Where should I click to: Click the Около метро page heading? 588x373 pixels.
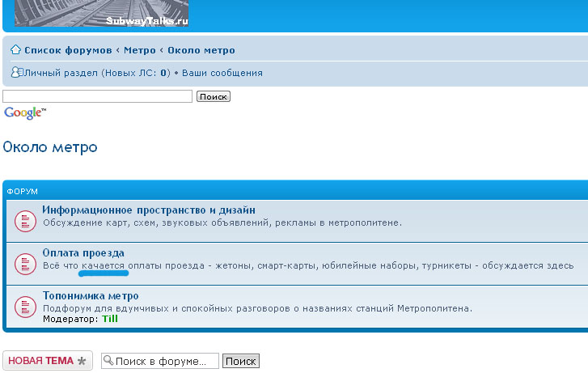pos(50,147)
